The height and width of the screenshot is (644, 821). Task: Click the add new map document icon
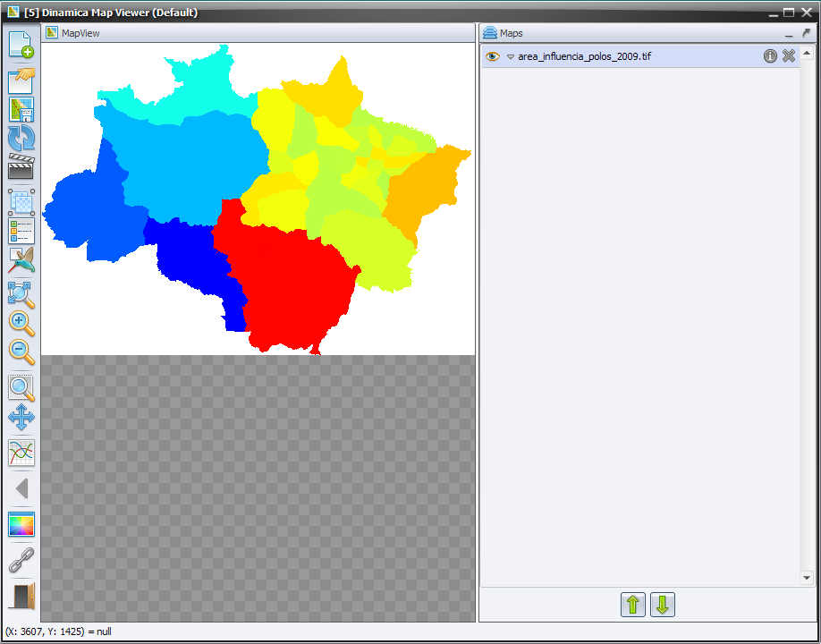coord(21,45)
